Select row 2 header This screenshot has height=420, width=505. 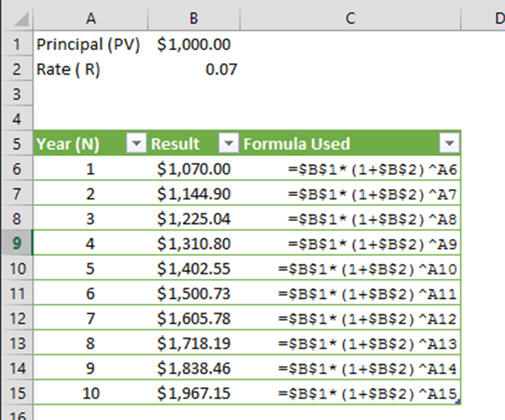point(17,69)
